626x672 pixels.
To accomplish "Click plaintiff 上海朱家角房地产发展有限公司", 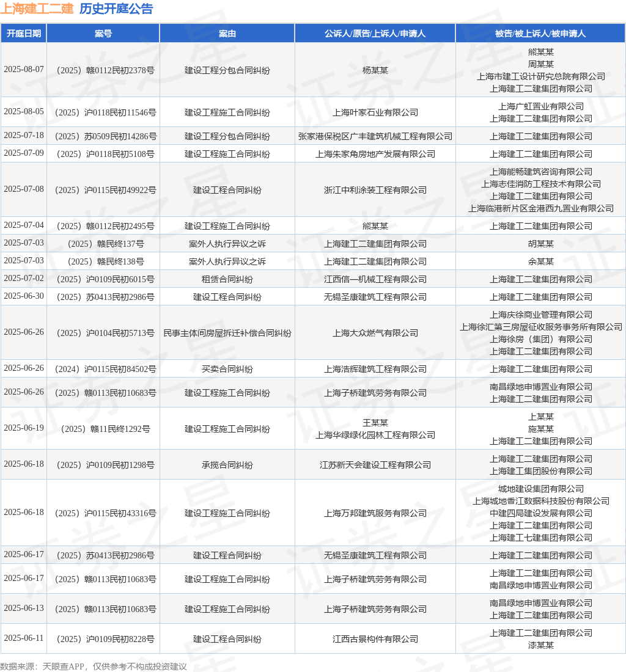I will 375,154.
